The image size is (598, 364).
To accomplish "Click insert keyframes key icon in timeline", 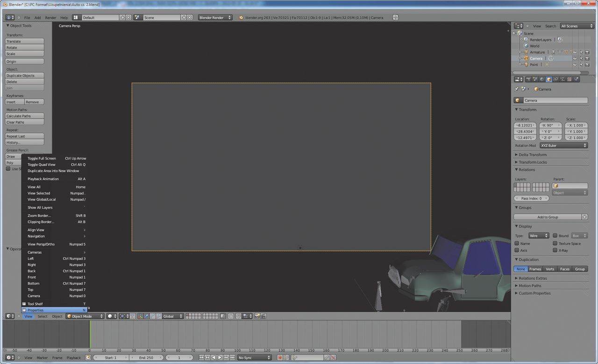I will point(327,357).
